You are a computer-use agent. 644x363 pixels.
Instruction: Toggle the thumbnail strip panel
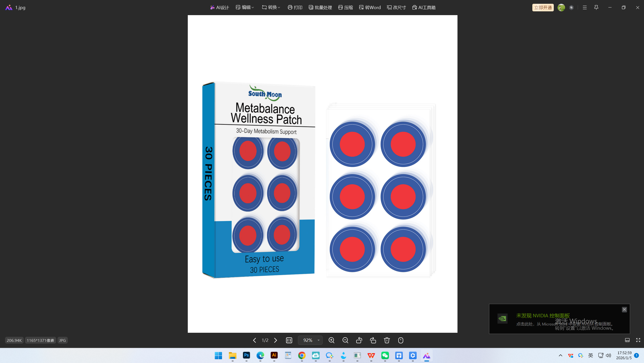[627, 340]
